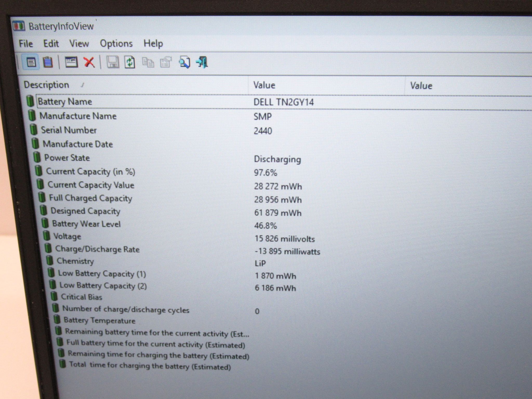Select Remaining battery time for current activity row
The image size is (532, 399).
pyautogui.click(x=157, y=333)
